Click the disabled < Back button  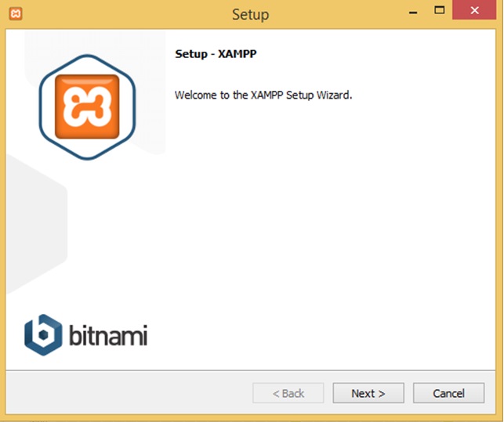click(288, 393)
